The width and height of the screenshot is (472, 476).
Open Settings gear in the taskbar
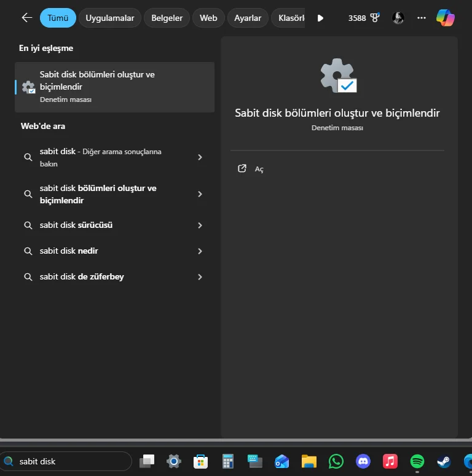[x=174, y=461]
